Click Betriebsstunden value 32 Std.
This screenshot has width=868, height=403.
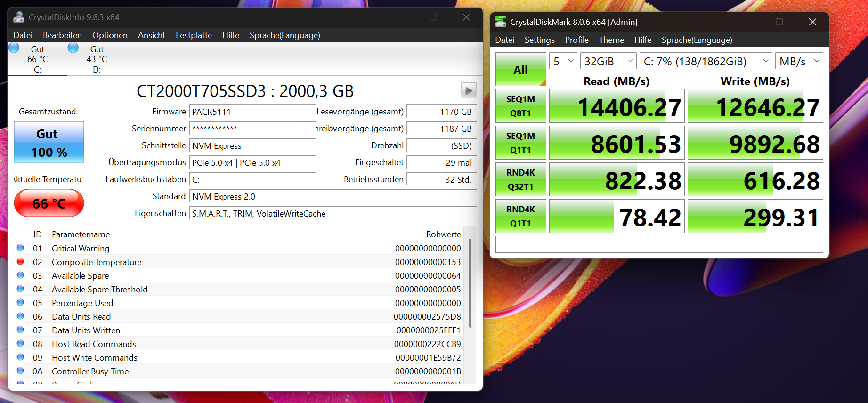(441, 180)
